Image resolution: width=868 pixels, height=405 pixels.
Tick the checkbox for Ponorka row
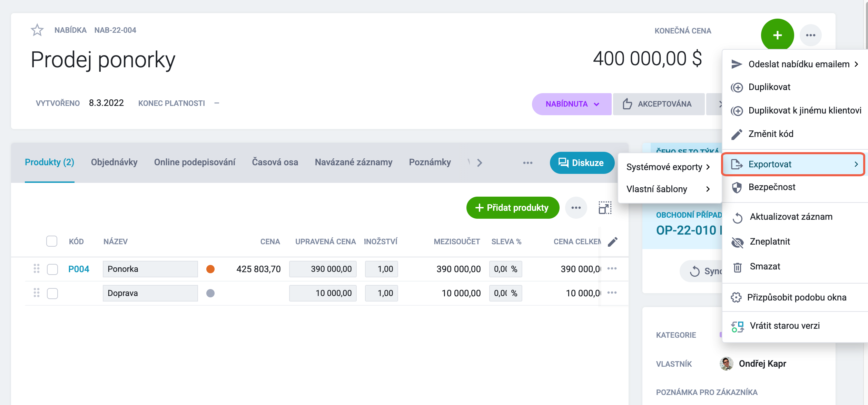(52, 269)
